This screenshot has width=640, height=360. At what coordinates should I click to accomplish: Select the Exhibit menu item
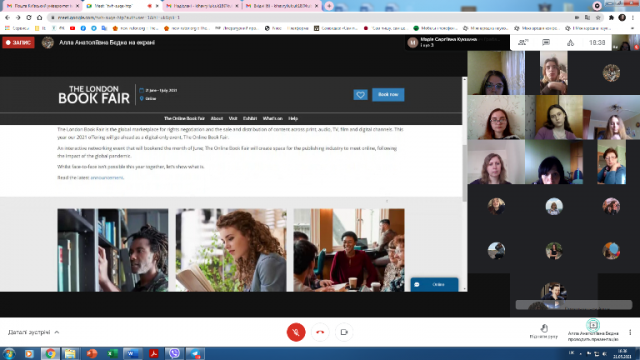[250, 118]
